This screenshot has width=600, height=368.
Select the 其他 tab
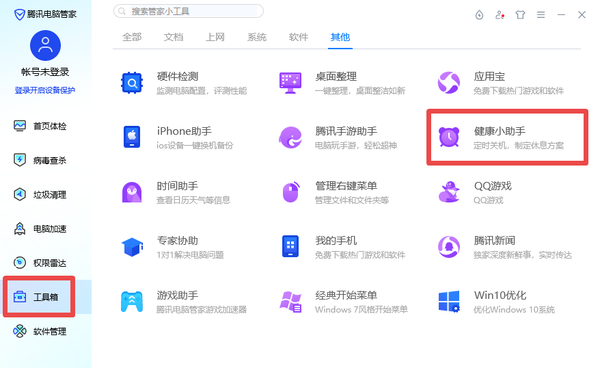point(340,37)
